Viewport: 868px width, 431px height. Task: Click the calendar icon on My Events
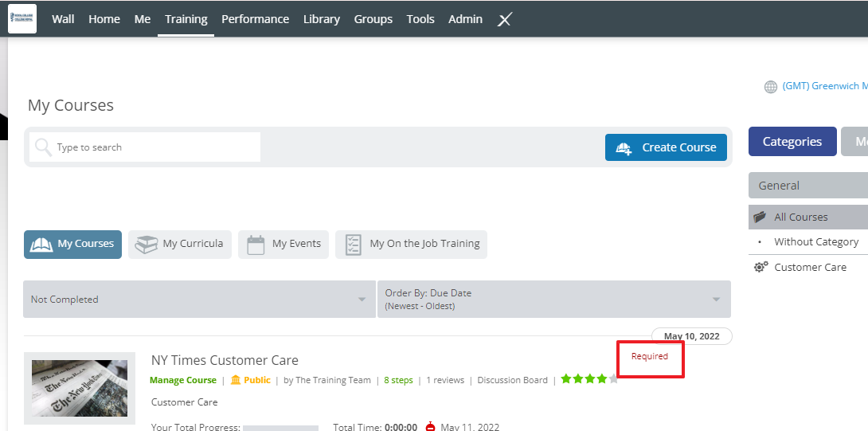coord(256,245)
